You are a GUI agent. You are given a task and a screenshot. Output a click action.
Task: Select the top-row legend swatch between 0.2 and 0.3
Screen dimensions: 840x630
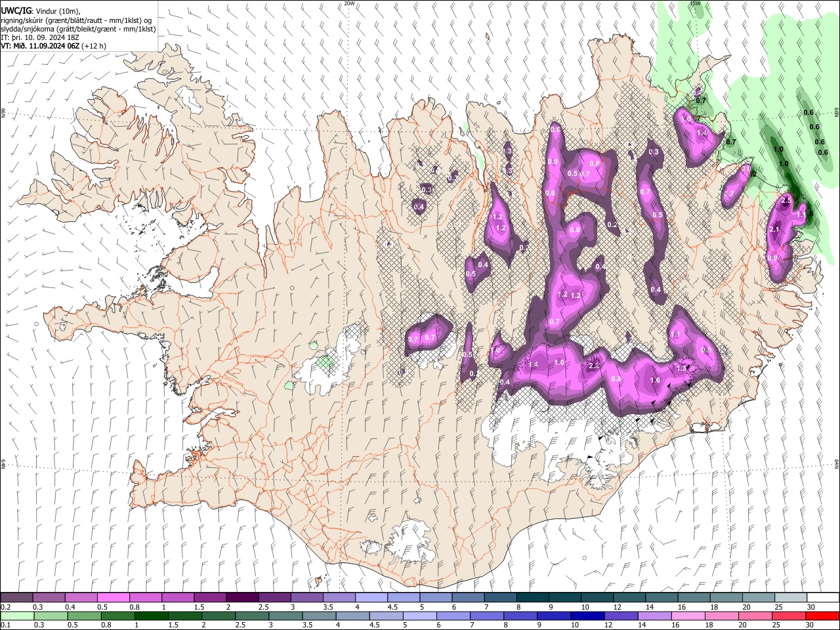point(17,598)
